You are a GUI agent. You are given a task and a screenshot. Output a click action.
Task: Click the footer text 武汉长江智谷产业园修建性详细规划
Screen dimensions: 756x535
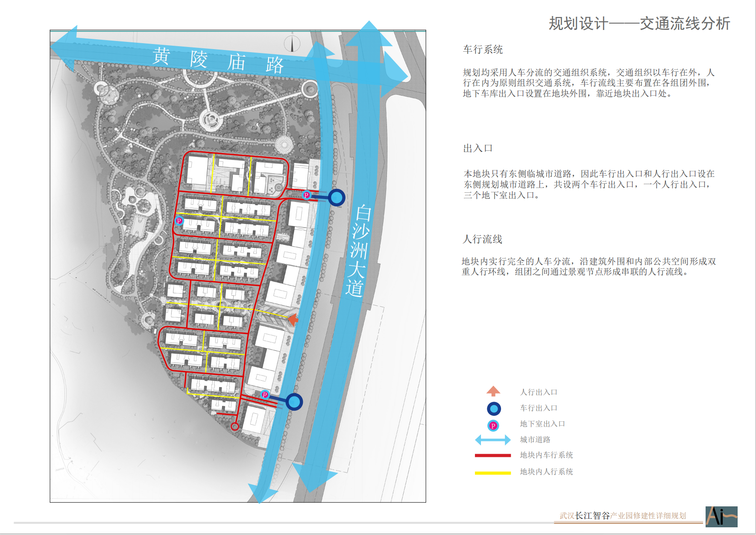coord(623,516)
